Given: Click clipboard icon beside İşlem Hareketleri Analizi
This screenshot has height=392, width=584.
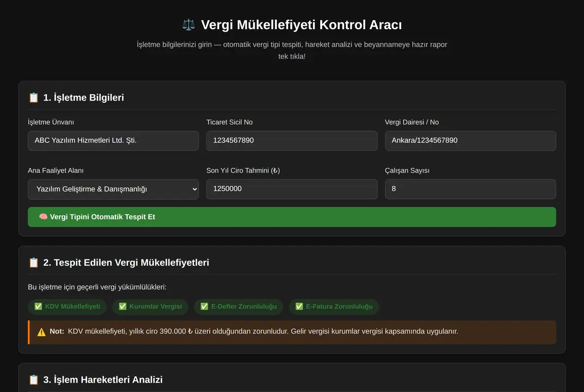Looking at the screenshot, I should point(34,380).
